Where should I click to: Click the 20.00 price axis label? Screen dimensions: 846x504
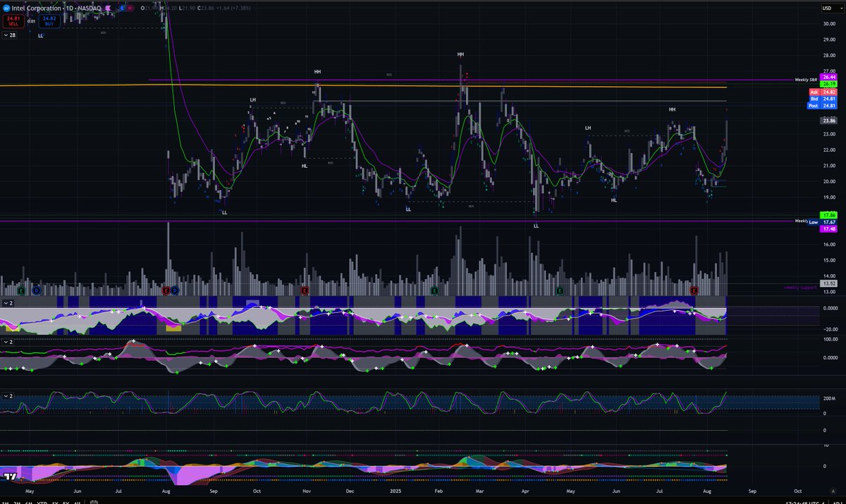point(828,182)
